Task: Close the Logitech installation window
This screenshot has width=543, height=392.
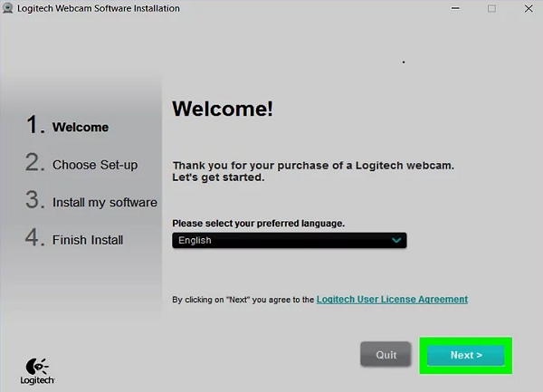Action: (529, 8)
